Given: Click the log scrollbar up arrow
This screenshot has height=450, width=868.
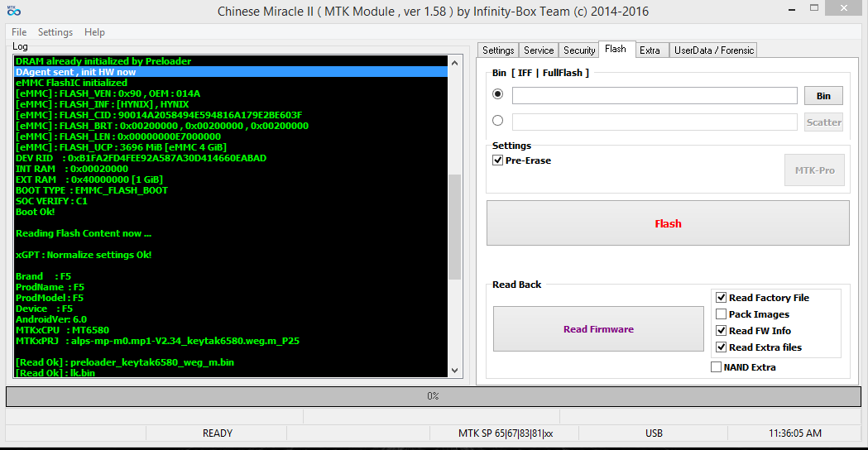Looking at the screenshot, I should coord(454,63).
